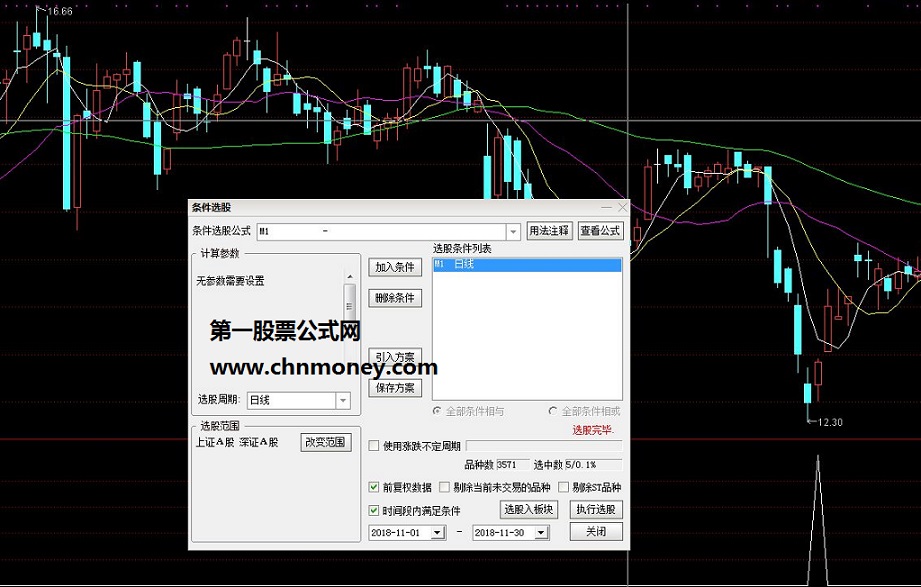921x587 pixels.
Task: Click the 引入方案 button
Action: click(395, 357)
